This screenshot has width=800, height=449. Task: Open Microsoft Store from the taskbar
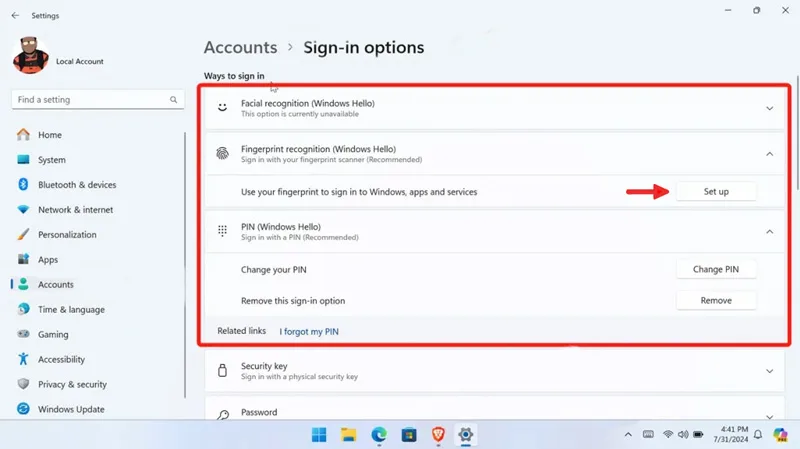click(x=409, y=435)
